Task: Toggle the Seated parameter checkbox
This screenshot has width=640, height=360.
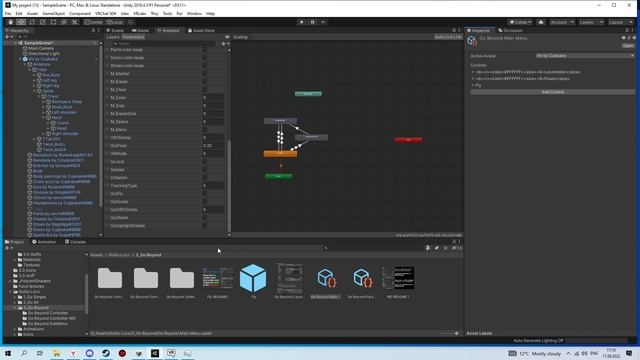Action: pos(204,170)
